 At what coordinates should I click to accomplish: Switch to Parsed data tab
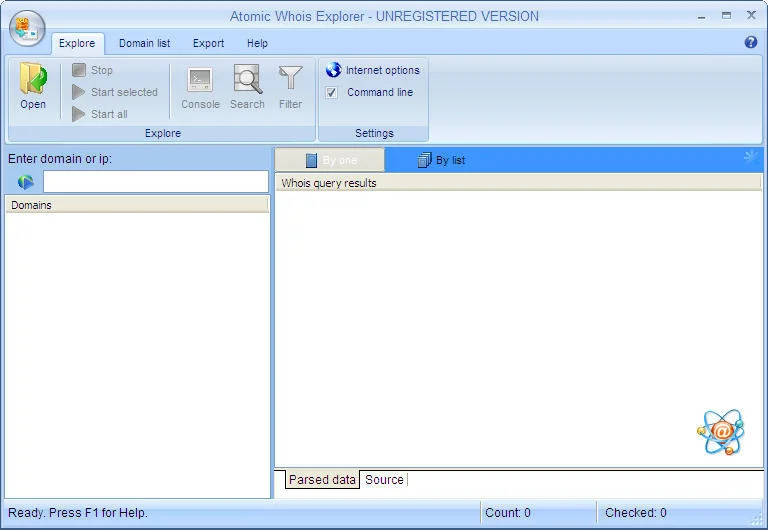click(x=322, y=480)
